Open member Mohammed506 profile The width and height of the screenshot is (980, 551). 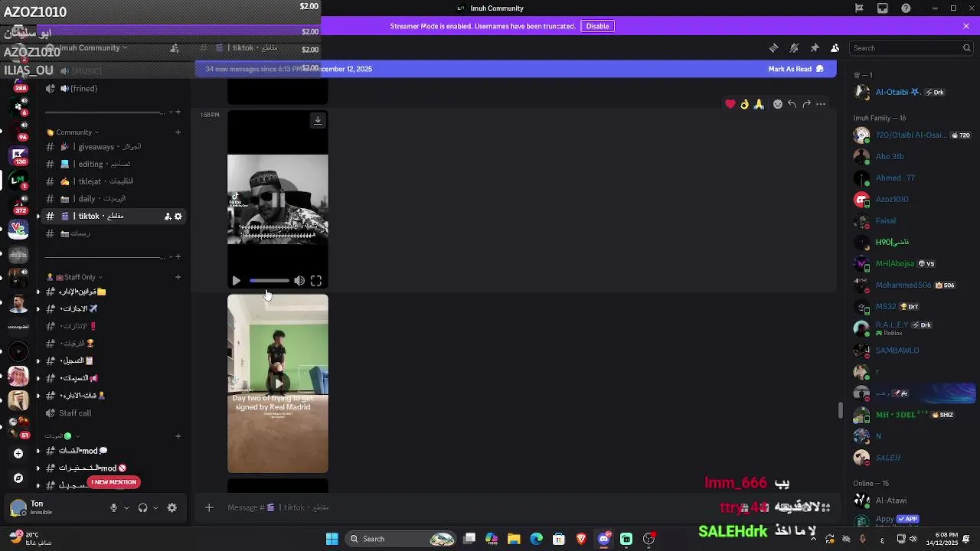[911, 285]
